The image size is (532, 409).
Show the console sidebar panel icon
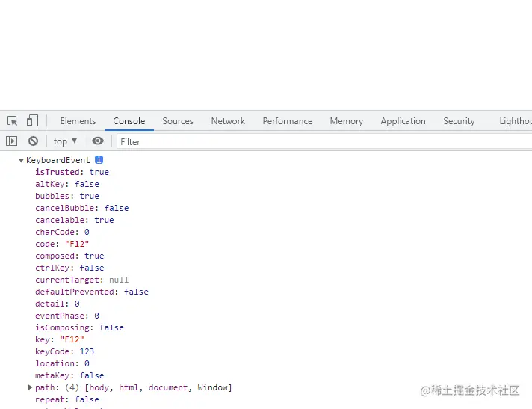pos(11,141)
